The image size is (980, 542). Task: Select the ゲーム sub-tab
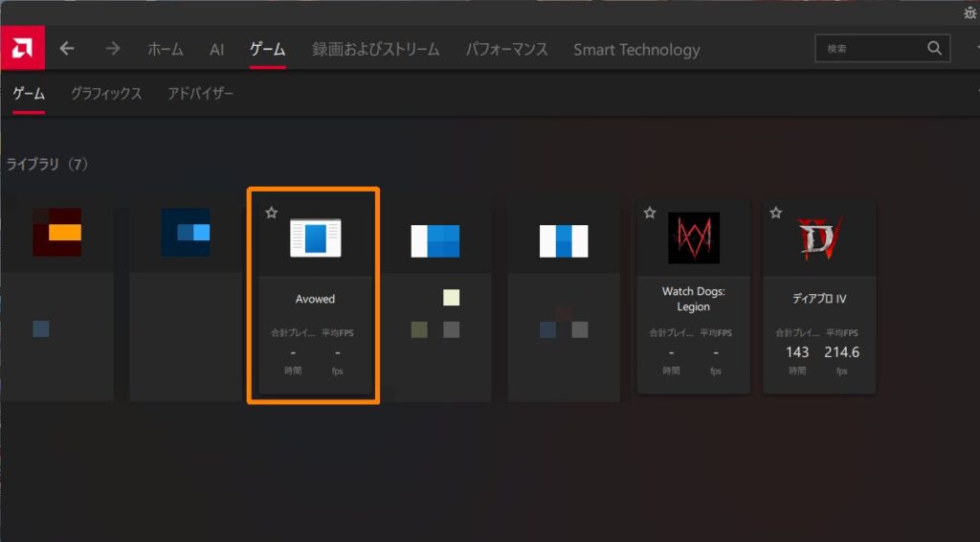coord(29,94)
